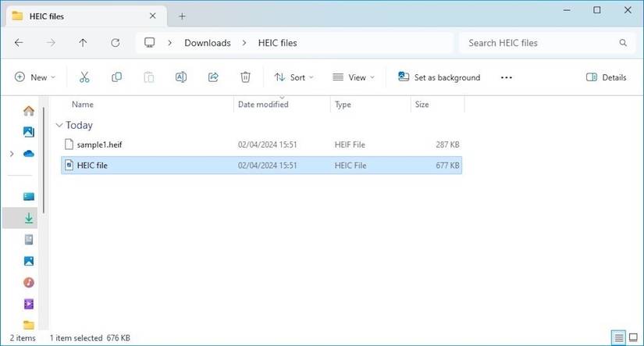
Task: Collapse the Today group
Action: (60, 125)
